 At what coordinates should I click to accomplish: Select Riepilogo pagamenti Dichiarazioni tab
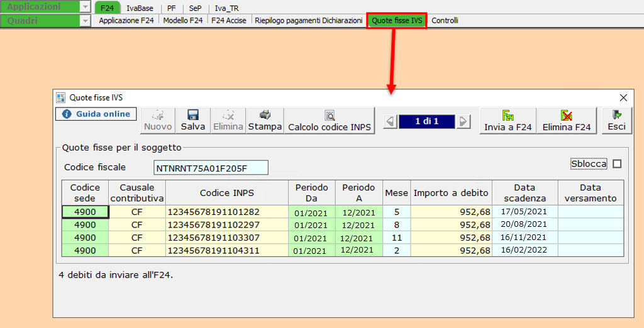tap(308, 21)
